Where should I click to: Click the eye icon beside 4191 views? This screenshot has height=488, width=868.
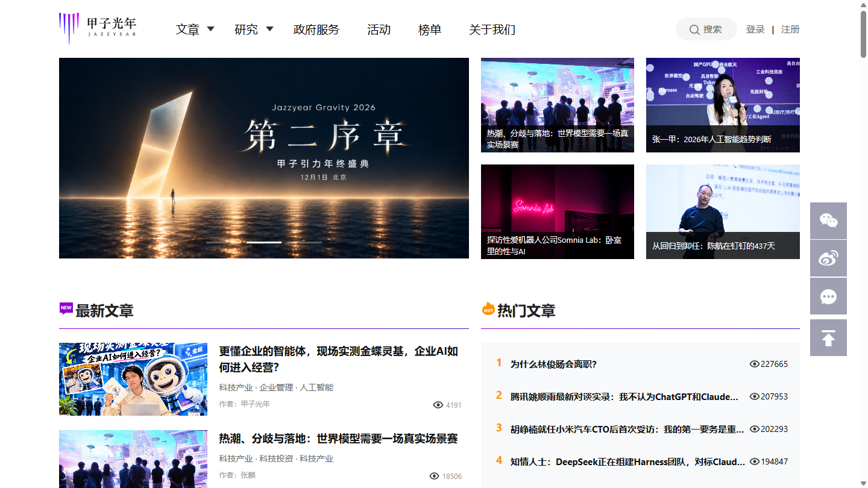438,405
